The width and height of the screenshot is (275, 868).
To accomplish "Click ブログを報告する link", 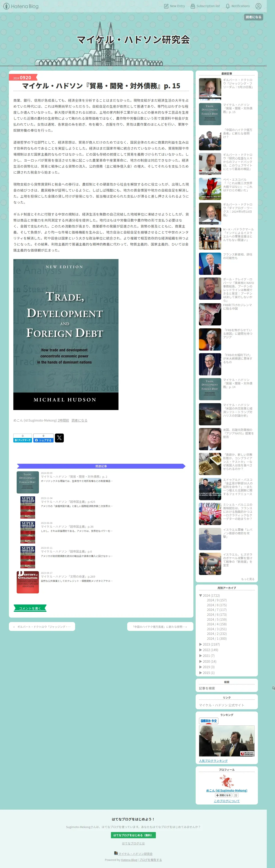I will coord(151,860).
